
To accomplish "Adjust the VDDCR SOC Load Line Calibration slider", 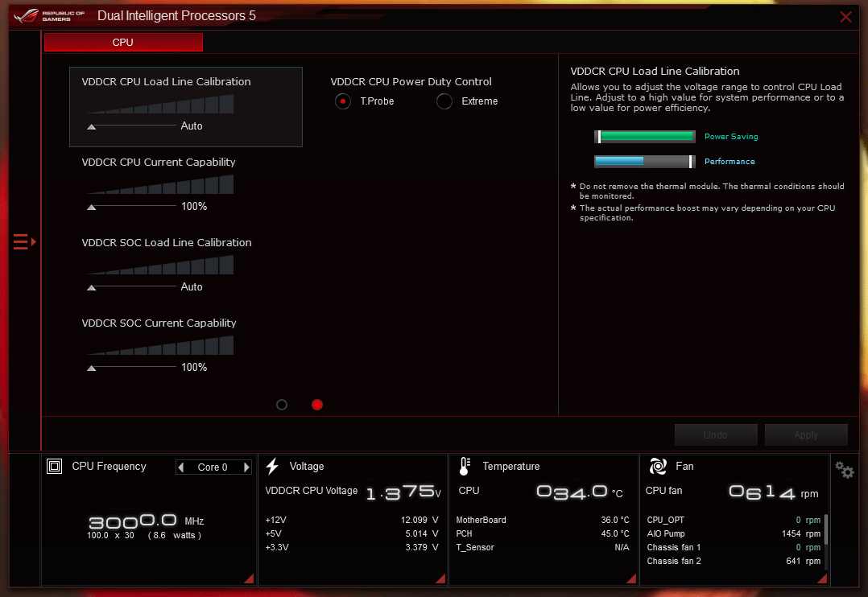I will coord(131,287).
